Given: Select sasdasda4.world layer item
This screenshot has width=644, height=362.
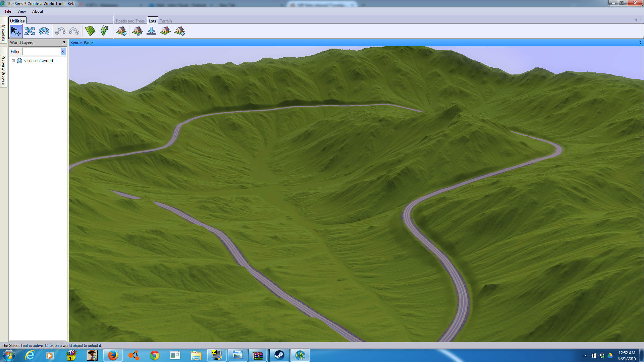Looking at the screenshot, I should 38,61.
